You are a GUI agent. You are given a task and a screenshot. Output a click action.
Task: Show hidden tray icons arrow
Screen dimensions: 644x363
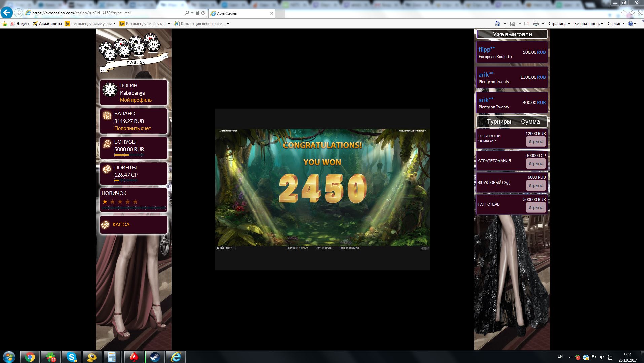pyautogui.click(x=569, y=357)
